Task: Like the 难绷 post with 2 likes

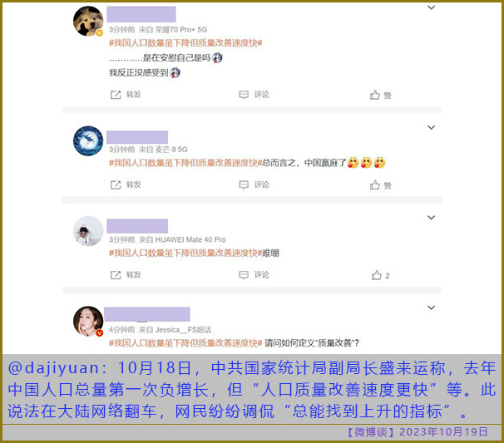Action: point(381,275)
